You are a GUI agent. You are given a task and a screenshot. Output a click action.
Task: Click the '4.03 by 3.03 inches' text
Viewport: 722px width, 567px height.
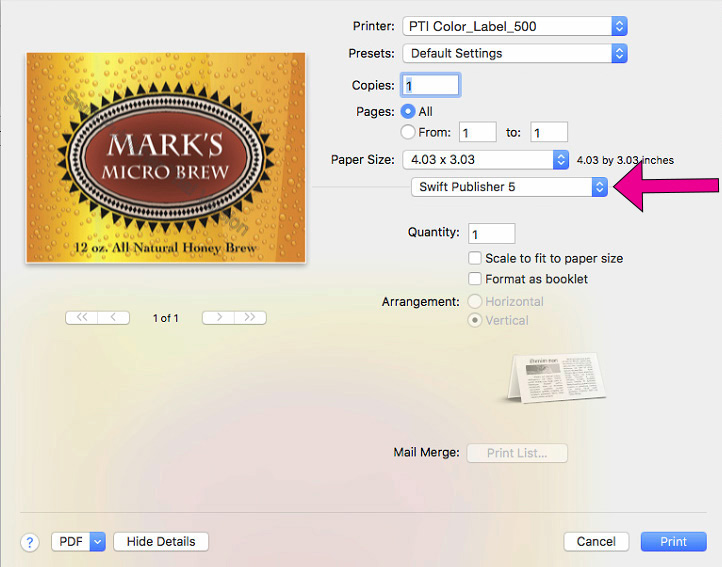625,160
